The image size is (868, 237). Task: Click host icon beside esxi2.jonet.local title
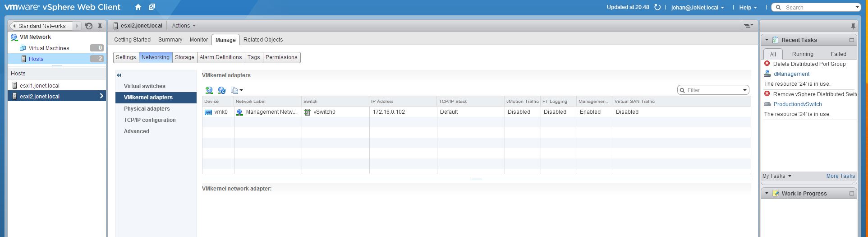(x=116, y=26)
